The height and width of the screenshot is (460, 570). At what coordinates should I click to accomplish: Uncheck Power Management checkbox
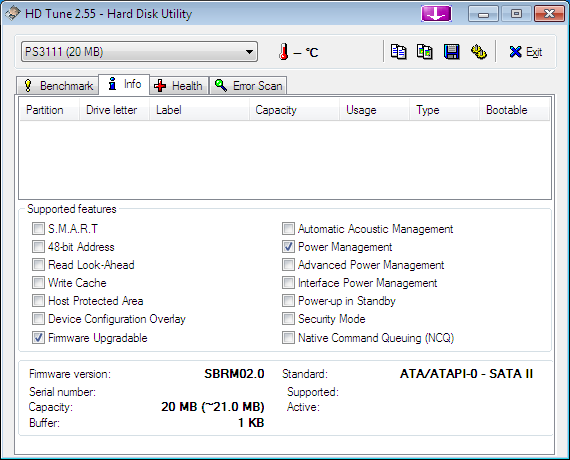pos(288,247)
